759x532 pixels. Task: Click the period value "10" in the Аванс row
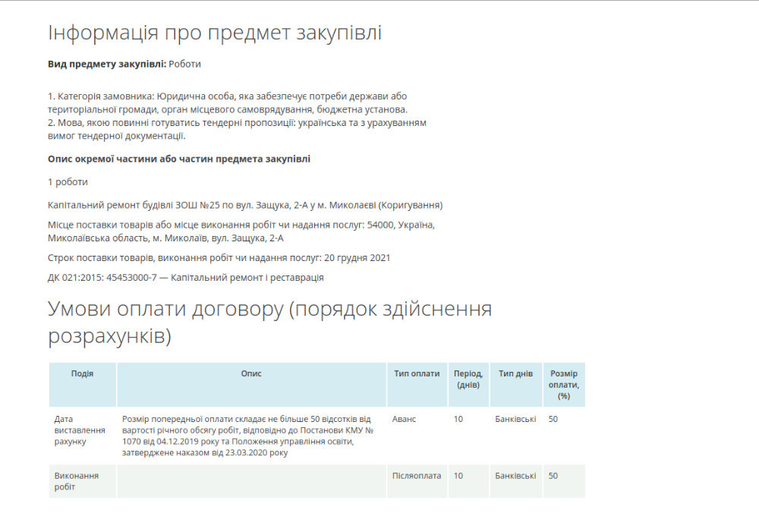point(458,419)
